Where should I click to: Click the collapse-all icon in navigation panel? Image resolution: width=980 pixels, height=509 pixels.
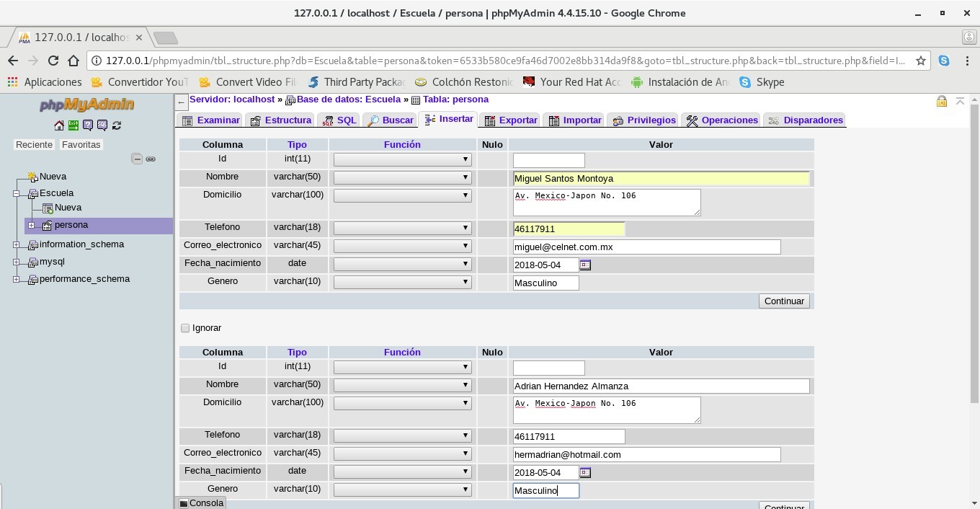point(137,159)
